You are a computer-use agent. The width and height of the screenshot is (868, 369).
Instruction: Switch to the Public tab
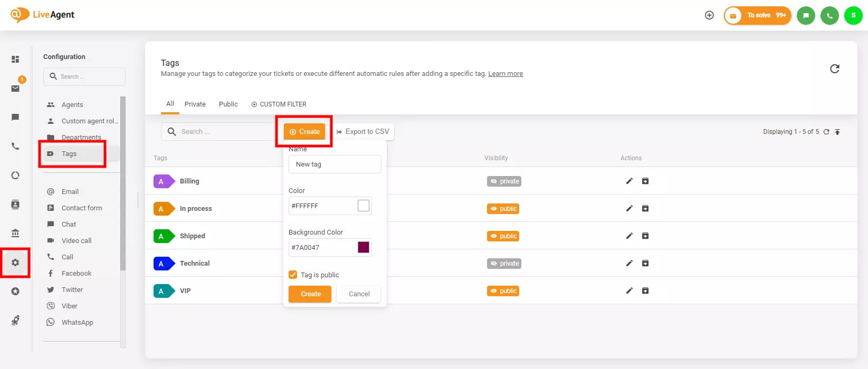[x=228, y=104]
